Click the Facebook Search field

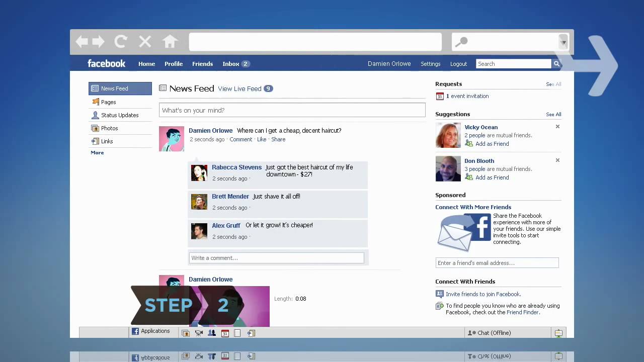pos(513,64)
